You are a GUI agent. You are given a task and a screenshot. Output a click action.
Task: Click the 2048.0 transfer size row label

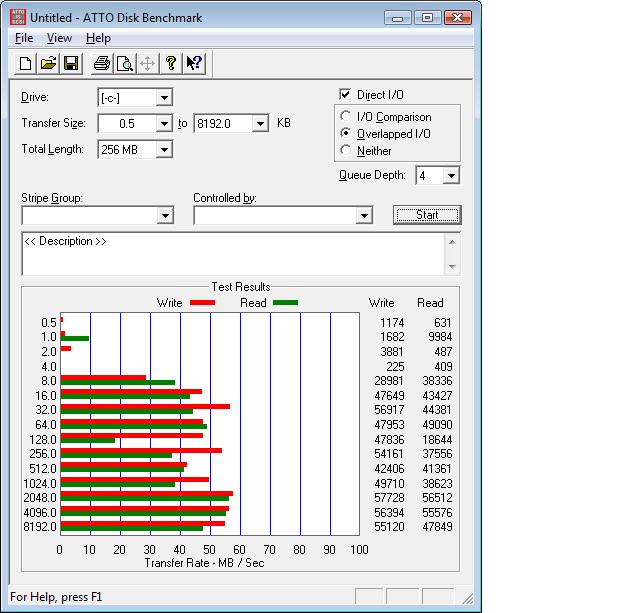click(x=40, y=498)
